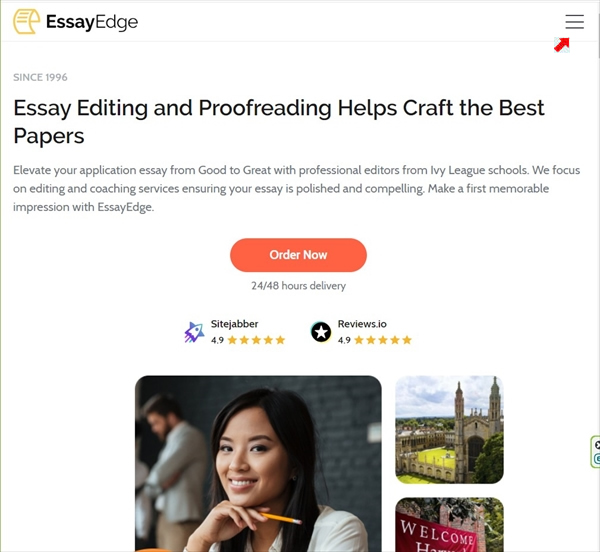
Task: Click the 24/48 hours delivery text
Action: [298, 286]
